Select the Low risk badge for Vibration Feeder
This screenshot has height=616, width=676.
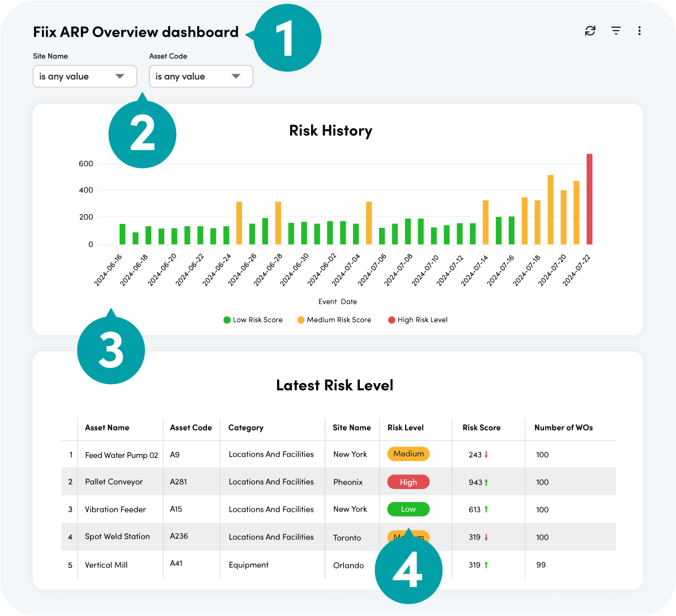[407, 509]
